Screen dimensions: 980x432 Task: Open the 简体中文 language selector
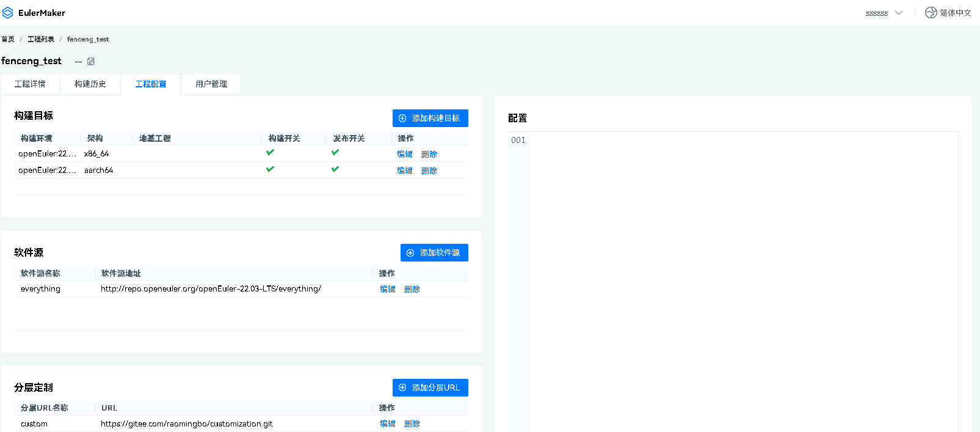pyautogui.click(x=955, y=13)
